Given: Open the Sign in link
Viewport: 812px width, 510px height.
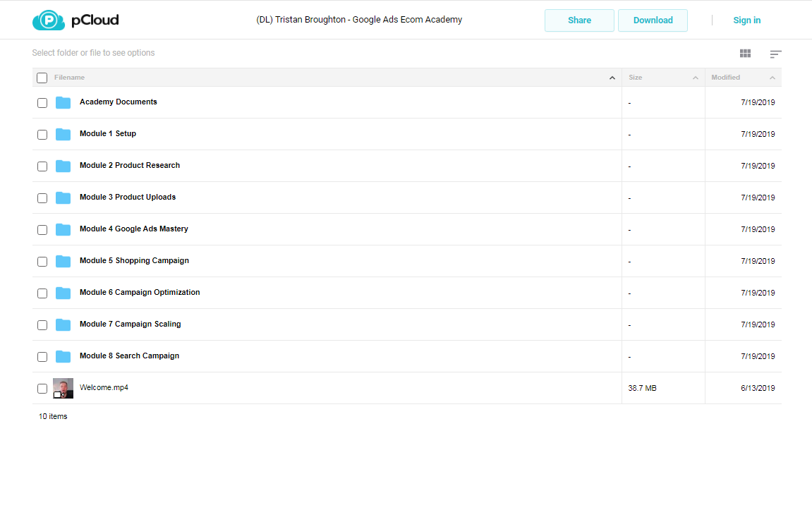Looking at the screenshot, I should (x=747, y=20).
